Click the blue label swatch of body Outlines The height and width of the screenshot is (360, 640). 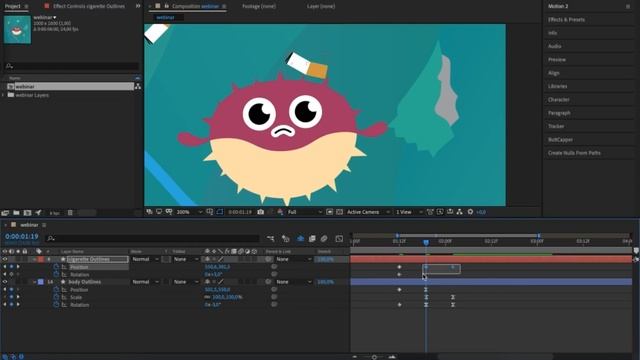[40, 282]
